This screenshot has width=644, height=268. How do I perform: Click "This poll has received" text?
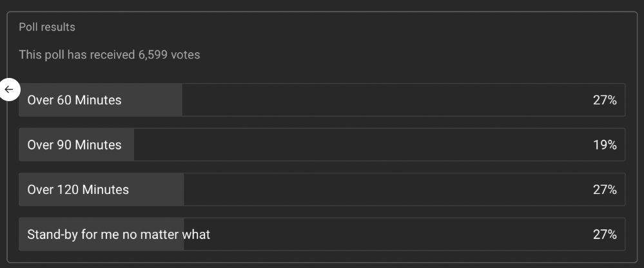coord(77,55)
